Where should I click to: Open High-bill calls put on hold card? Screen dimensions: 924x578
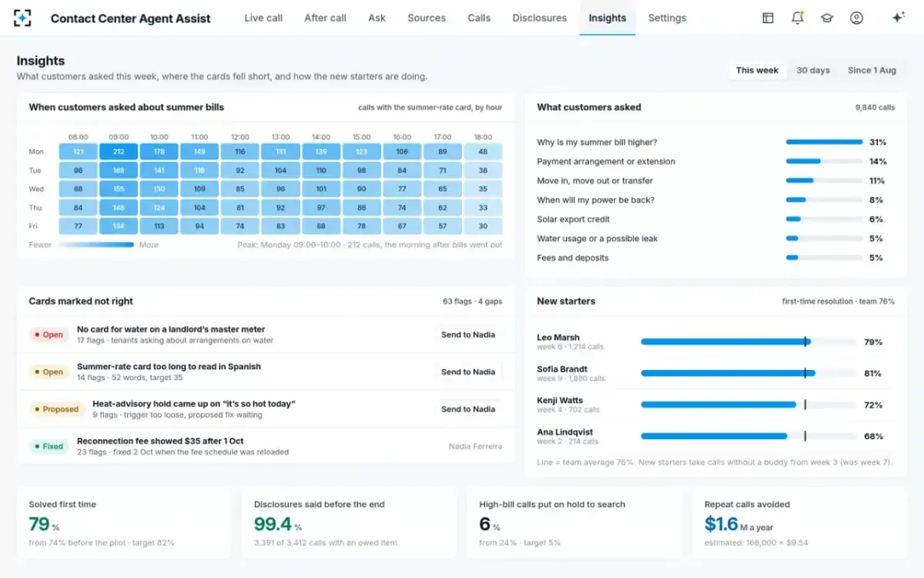[574, 523]
